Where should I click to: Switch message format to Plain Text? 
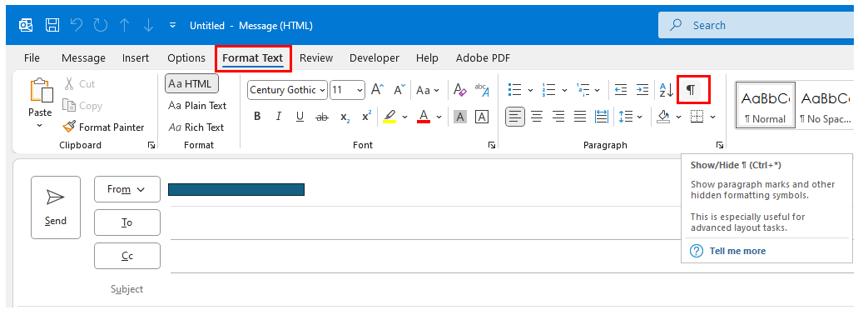coord(197,105)
